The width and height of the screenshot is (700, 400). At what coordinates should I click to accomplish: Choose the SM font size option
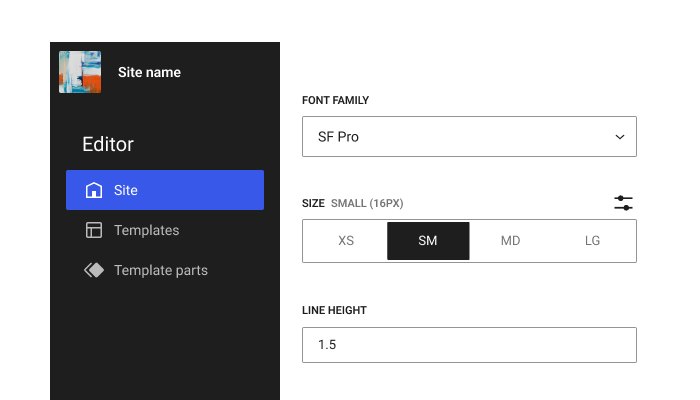tap(428, 241)
